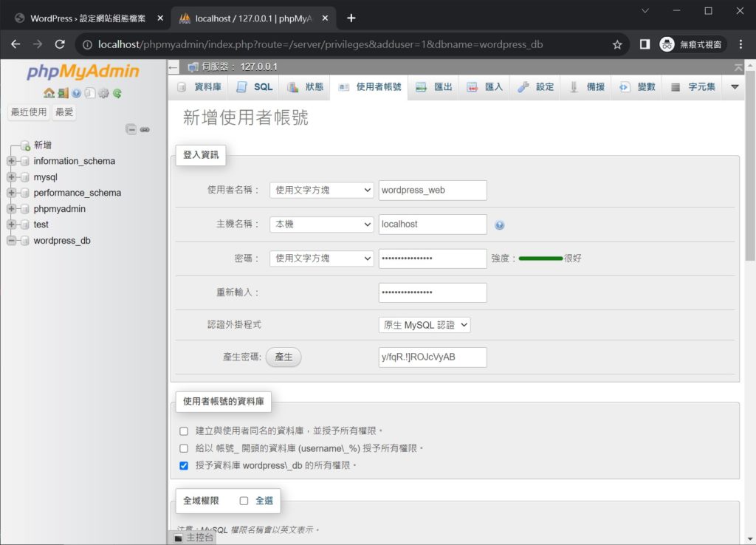Open the browser side panel icon
This screenshot has width=756, height=545.
point(645,44)
